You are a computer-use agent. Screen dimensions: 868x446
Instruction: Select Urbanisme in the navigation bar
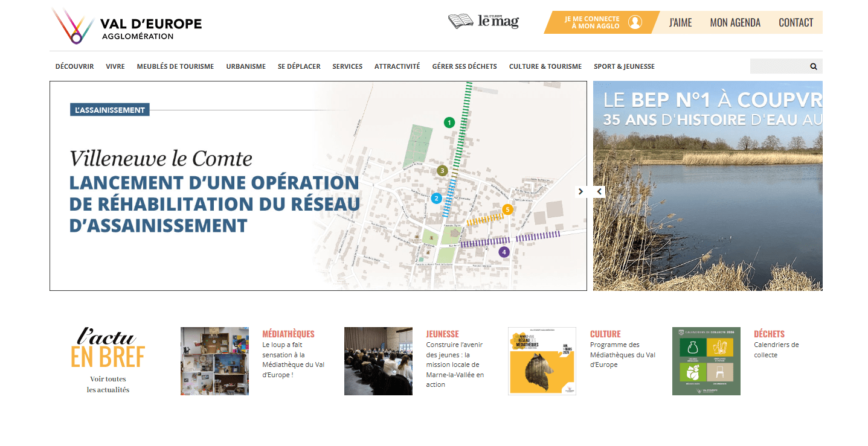pyautogui.click(x=246, y=66)
